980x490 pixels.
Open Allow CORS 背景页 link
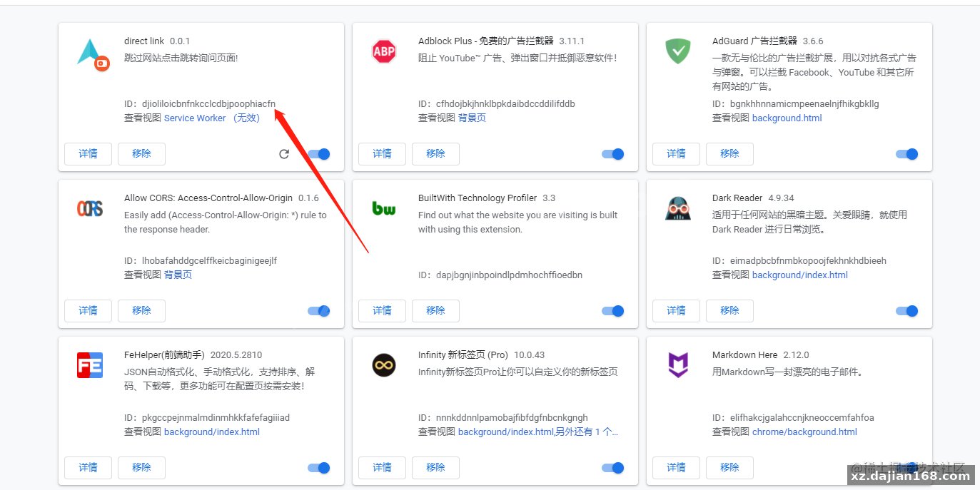tap(178, 275)
